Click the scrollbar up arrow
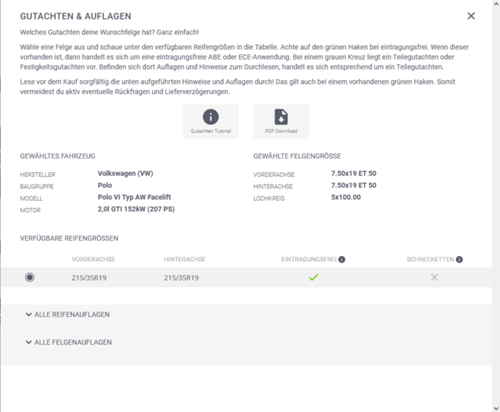This screenshot has width=500, height=412. pos(496,3)
